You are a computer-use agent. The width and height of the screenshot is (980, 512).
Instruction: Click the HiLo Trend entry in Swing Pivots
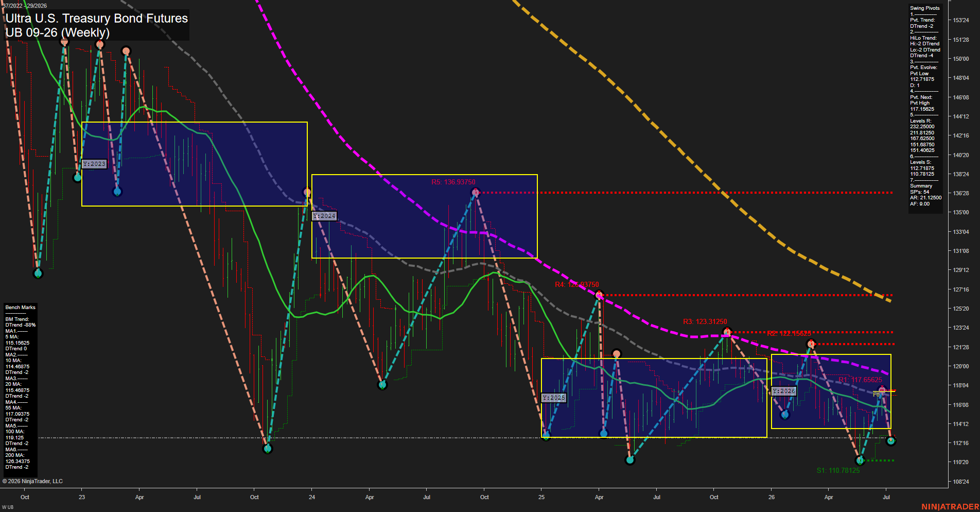click(x=923, y=38)
